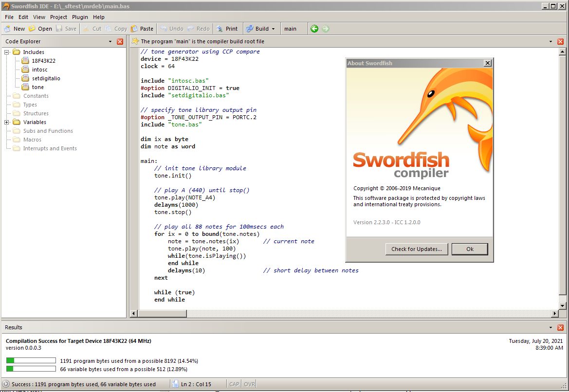Screen dimensions: 569x392
Task: Expand the Variables tree node
Action: coord(6,122)
